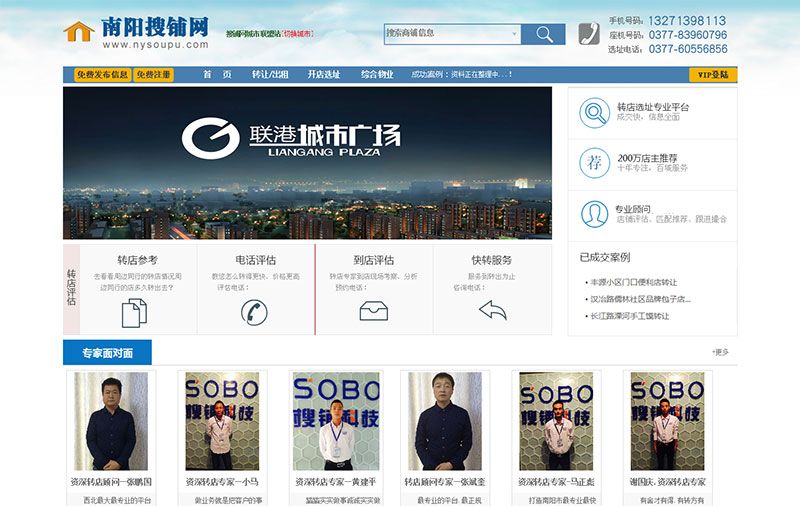Click the 资深转店顾问—张鹏国 caption
Image resolution: width=800 pixels, height=506 pixels.
[111, 482]
